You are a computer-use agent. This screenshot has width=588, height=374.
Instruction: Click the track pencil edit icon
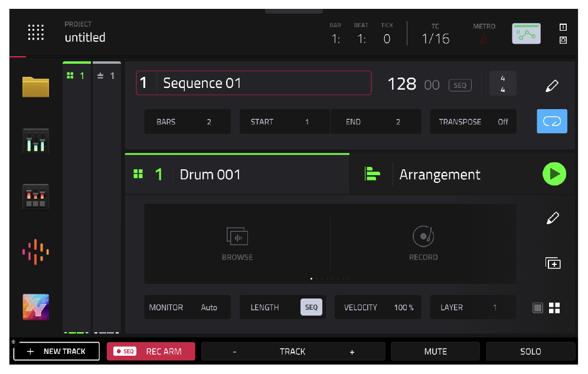click(553, 218)
